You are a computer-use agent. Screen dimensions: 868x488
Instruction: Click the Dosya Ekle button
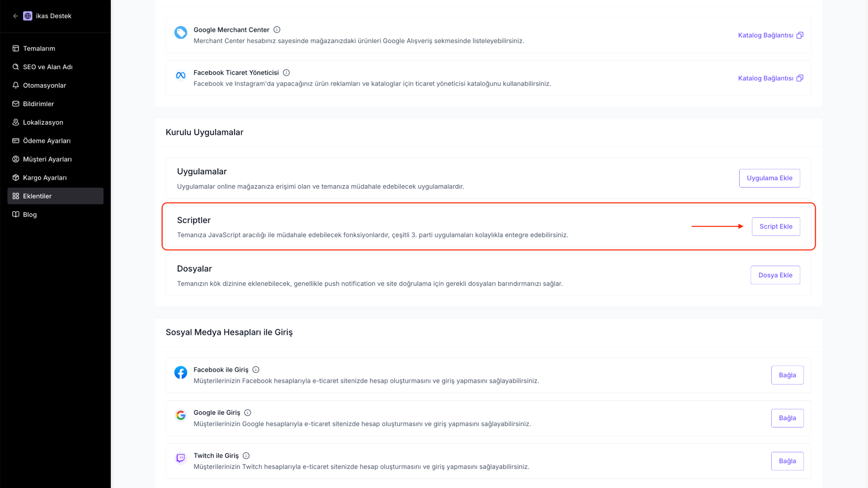coord(775,275)
